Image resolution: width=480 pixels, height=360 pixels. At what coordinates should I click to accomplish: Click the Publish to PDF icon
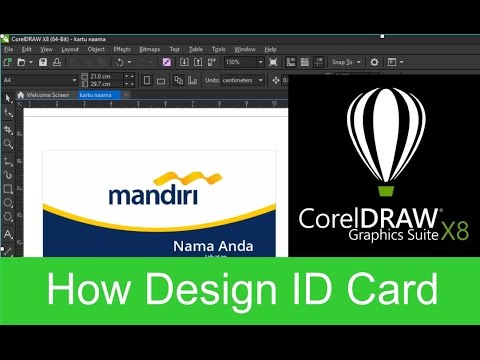point(212,62)
